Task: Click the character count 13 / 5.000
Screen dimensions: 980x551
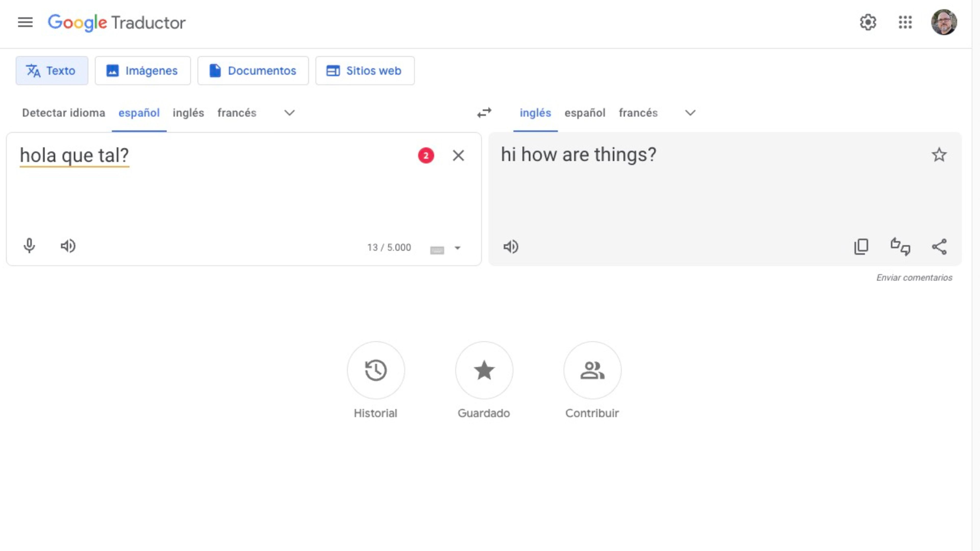Action: point(389,247)
